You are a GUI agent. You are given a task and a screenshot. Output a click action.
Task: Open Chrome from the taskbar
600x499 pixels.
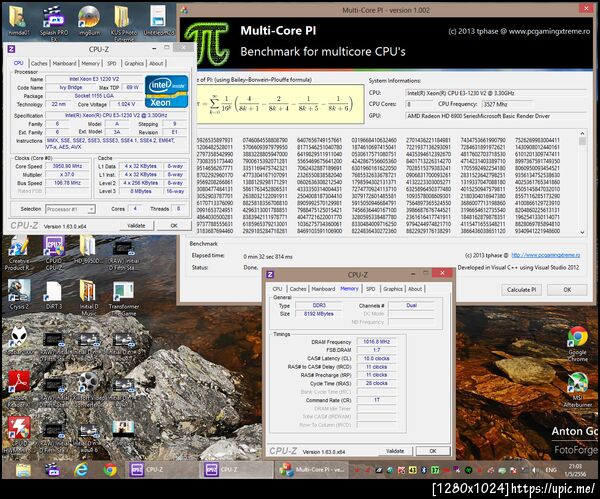tap(110, 470)
